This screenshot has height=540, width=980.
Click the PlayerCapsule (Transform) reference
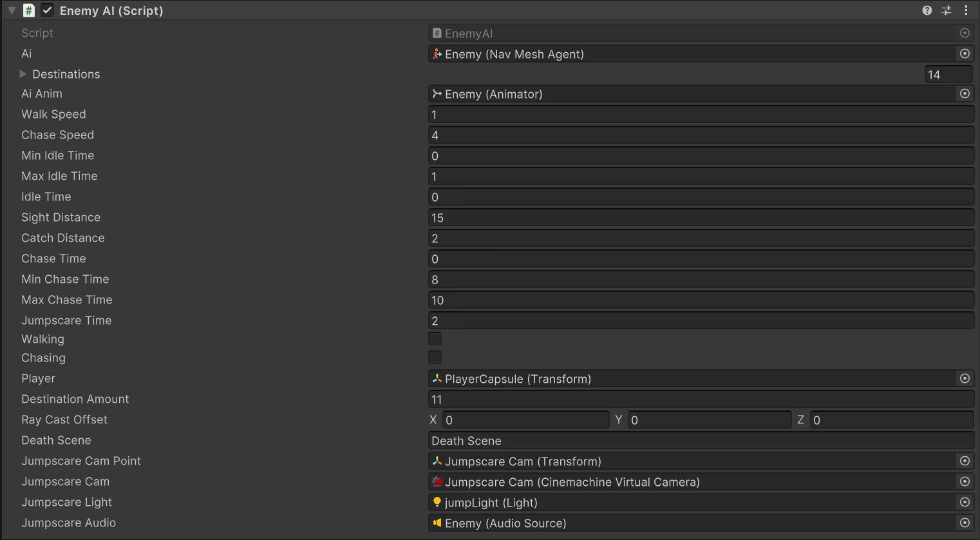click(x=701, y=379)
